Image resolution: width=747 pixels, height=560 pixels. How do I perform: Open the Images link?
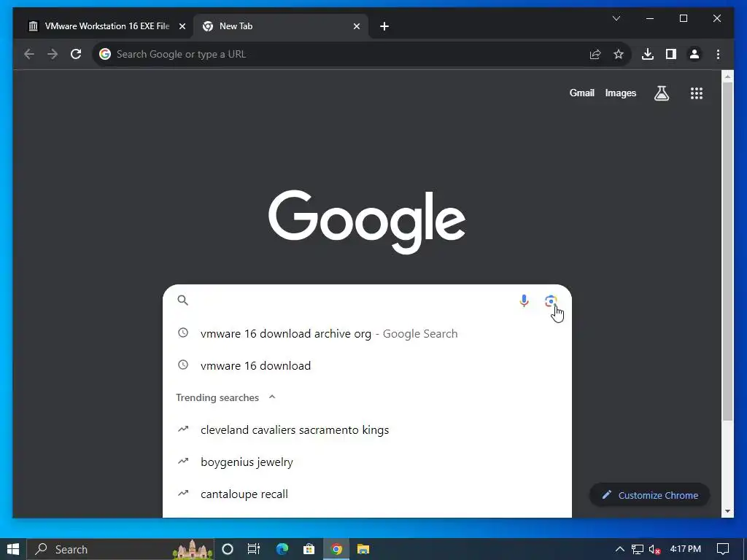620,93
